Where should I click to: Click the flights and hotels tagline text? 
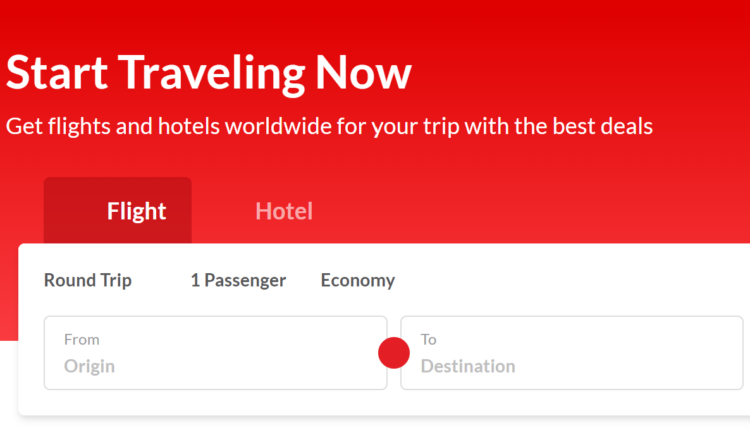tap(329, 127)
